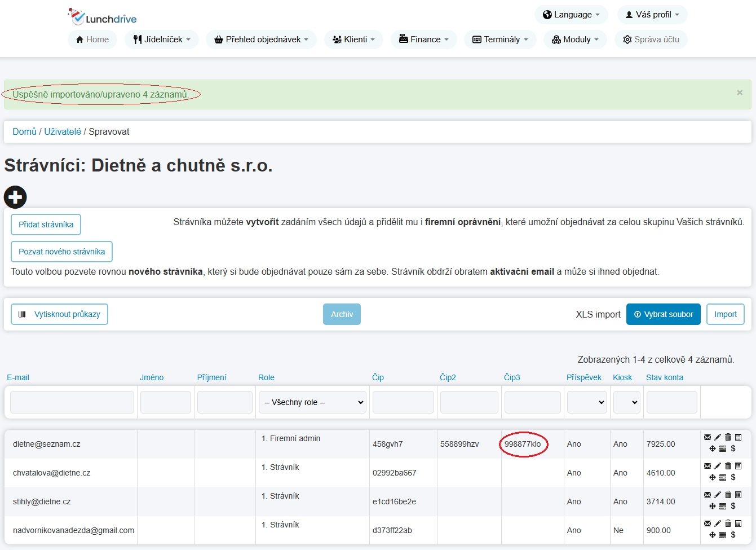Expand the Jídelníček menu

(162, 39)
